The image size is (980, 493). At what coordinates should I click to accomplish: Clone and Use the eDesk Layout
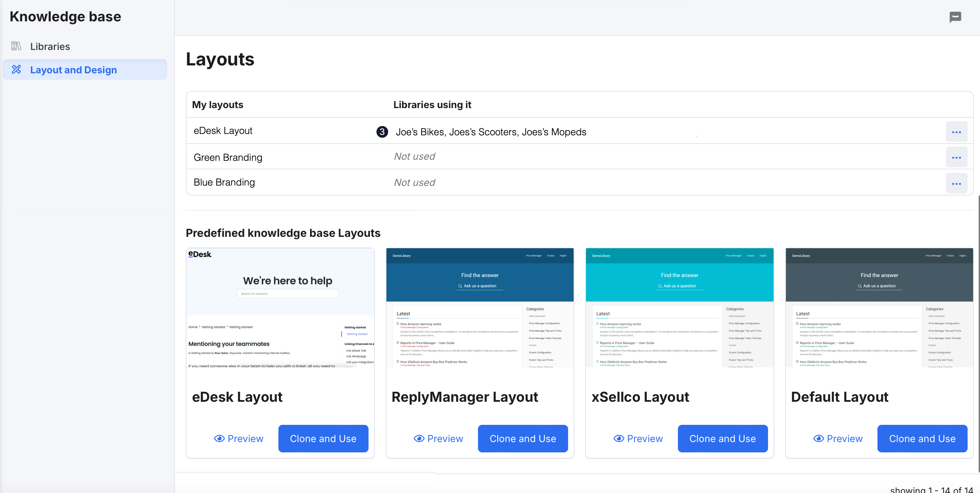click(323, 438)
